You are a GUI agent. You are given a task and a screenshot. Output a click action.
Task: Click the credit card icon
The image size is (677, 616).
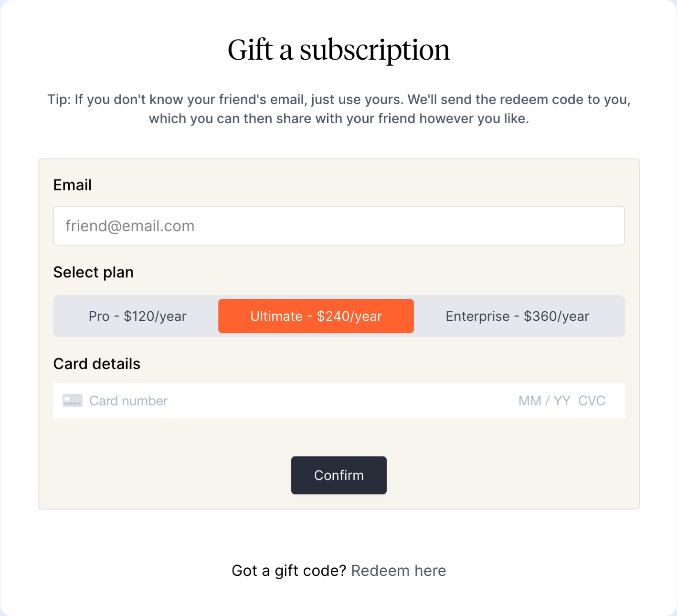click(73, 401)
